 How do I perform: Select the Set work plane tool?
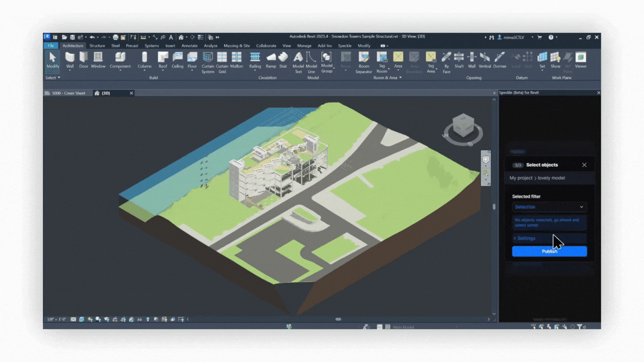(x=542, y=60)
